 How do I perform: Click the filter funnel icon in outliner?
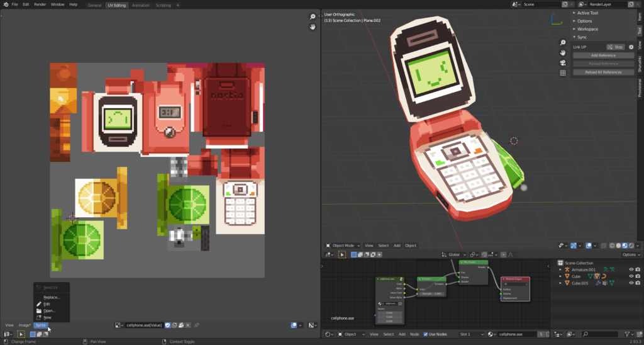coord(628,334)
